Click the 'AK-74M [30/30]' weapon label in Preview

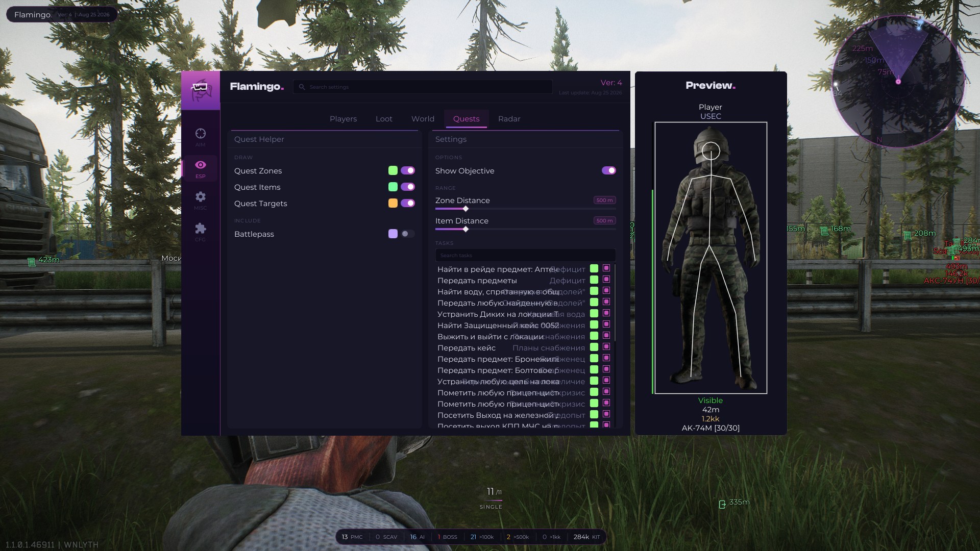click(x=710, y=428)
